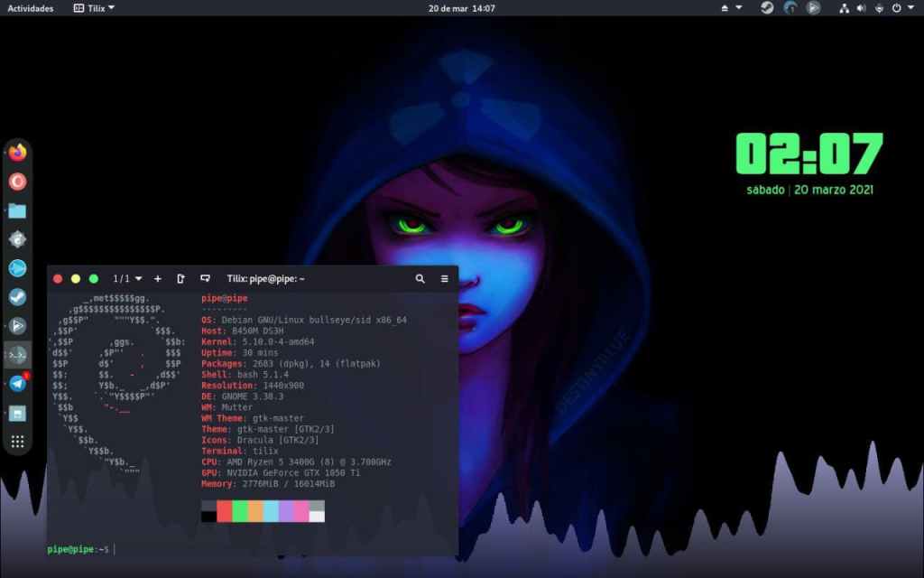
Task: Open Telegram from the dock
Action: click(x=17, y=384)
